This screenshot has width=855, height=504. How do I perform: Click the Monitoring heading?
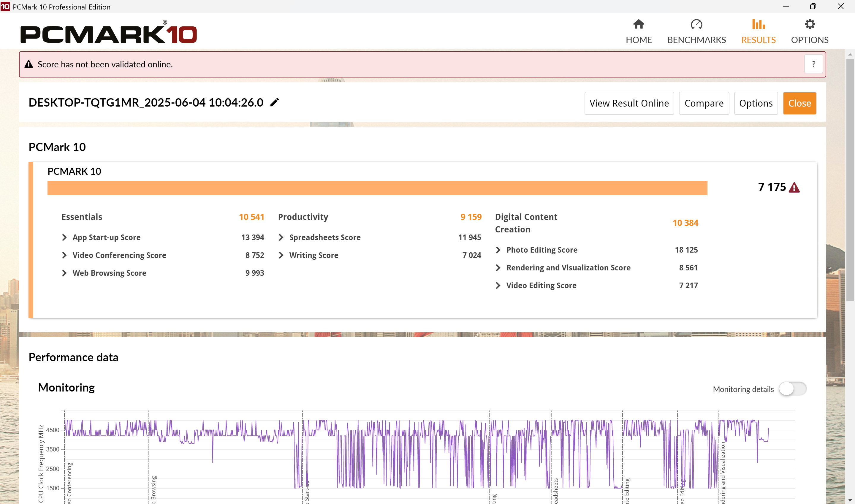pos(66,388)
